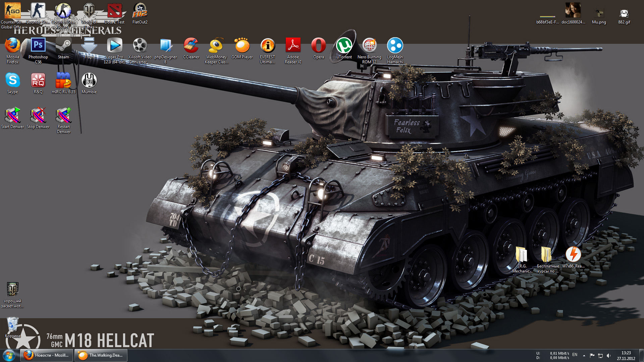
Task: Click the CCleaner desktop icon
Action: [x=191, y=46]
